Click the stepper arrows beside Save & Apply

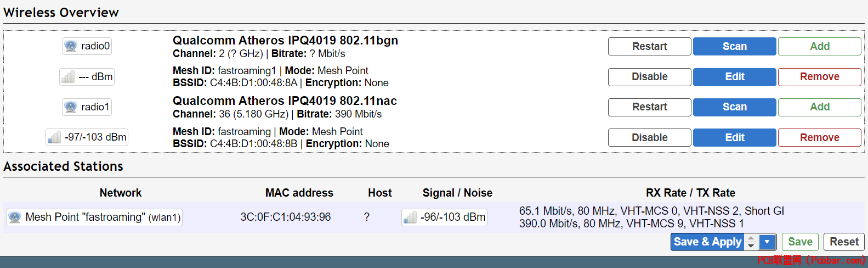coord(751,242)
